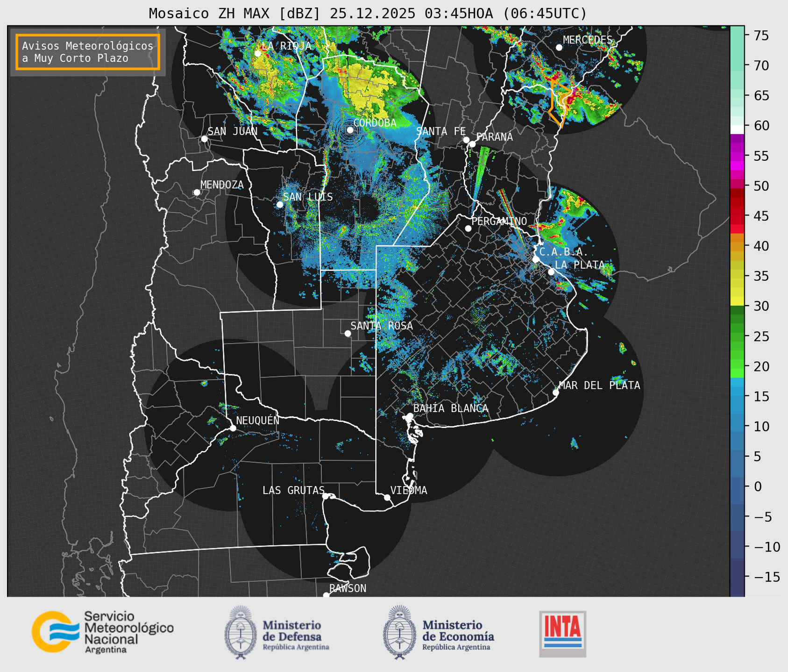This screenshot has height=672, width=788.
Task: Click the PARANA city marker
Action: pyautogui.click(x=472, y=144)
